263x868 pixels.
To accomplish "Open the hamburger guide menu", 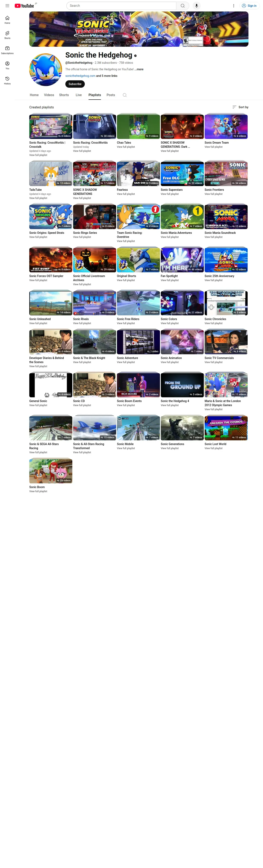I will point(7,6).
